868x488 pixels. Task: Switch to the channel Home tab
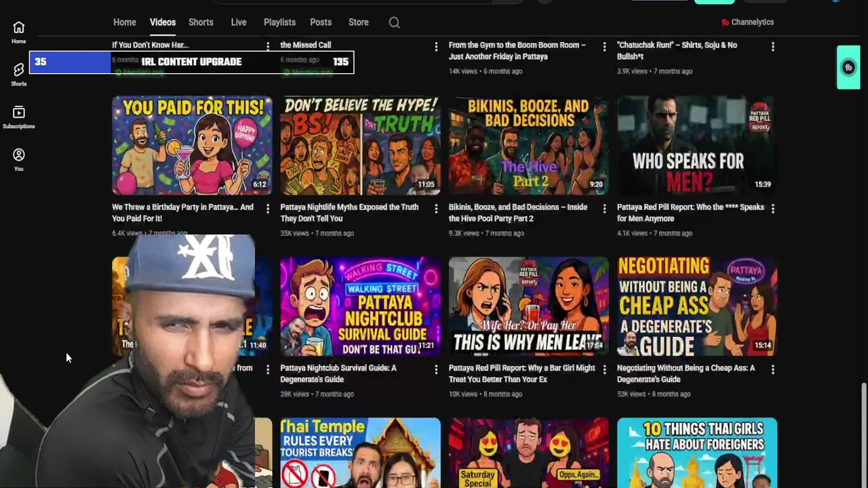pos(125,22)
